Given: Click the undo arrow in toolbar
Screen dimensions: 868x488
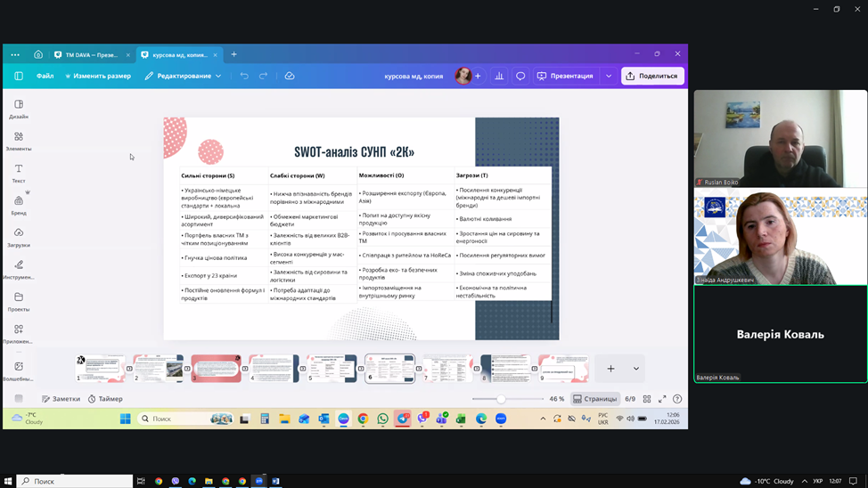Looking at the screenshot, I should pos(244,76).
